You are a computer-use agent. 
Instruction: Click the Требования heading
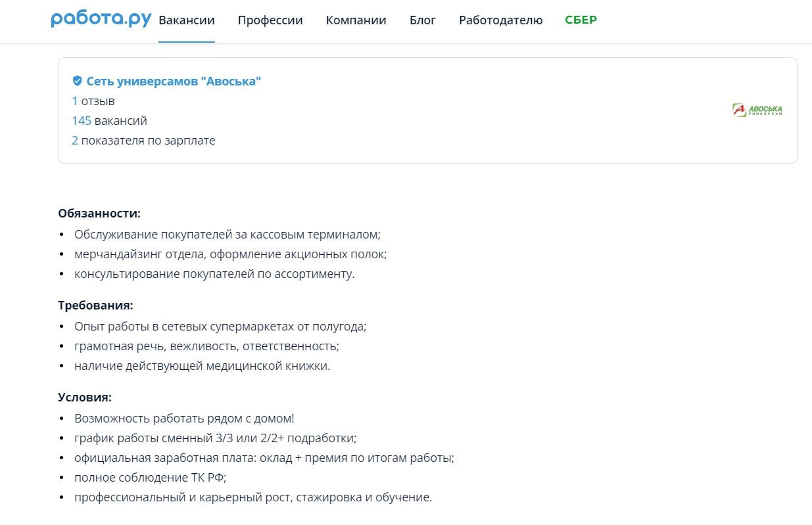pos(96,306)
